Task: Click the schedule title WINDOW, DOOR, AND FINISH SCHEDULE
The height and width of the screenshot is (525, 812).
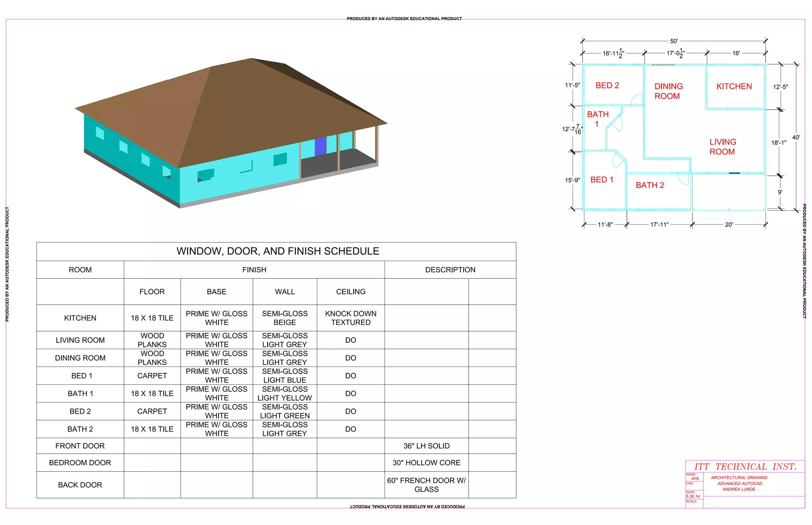Action: pyautogui.click(x=278, y=251)
